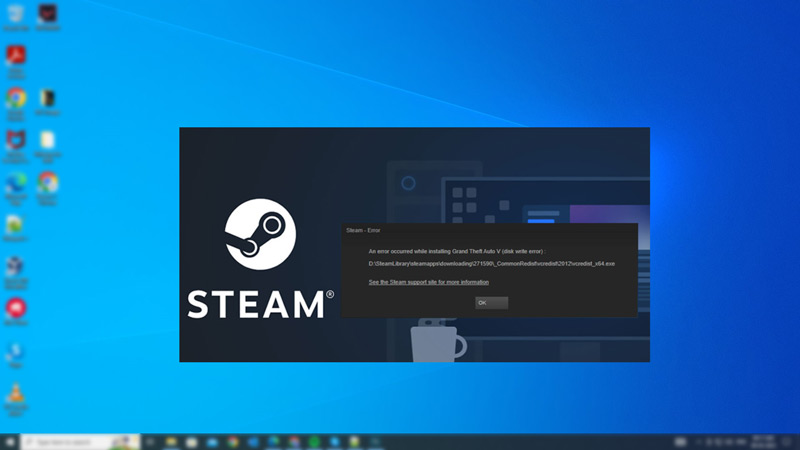
Task: Open the Windows Start menu
Action: click(10, 442)
